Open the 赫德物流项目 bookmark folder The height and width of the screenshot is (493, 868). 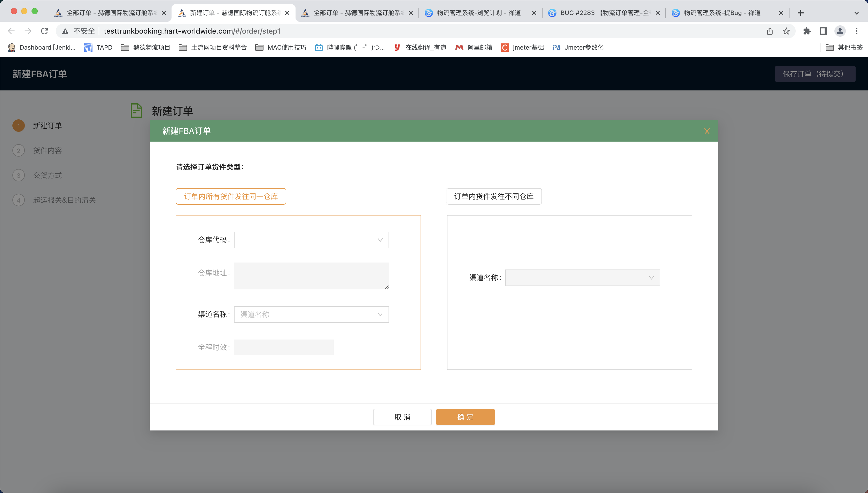tap(145, 47)
